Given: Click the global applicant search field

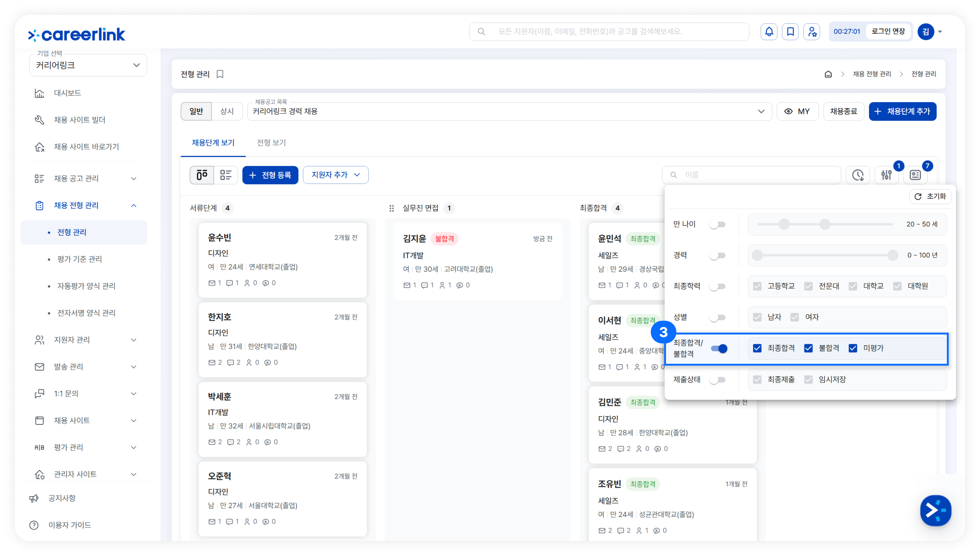Looking at the screenshot, I should [609, 31].
